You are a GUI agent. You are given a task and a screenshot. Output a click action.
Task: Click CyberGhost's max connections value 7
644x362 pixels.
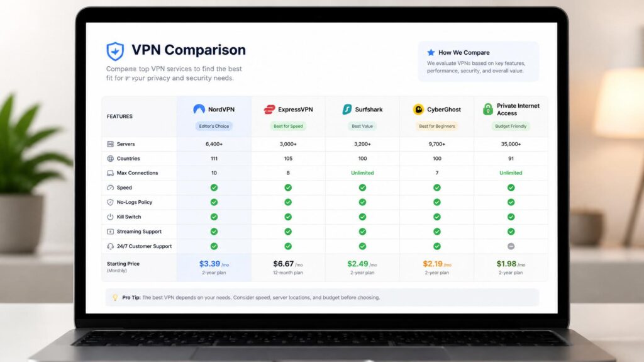437,173
